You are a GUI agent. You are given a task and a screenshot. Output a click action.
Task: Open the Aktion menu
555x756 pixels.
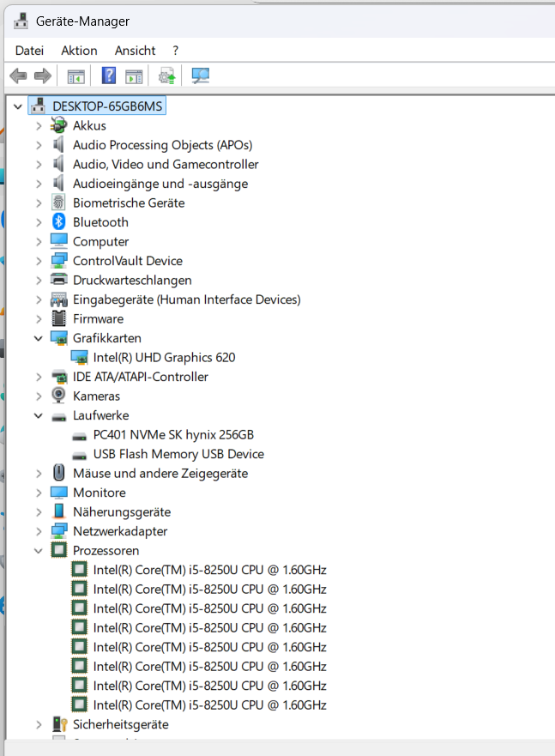(x=79, y=50)
